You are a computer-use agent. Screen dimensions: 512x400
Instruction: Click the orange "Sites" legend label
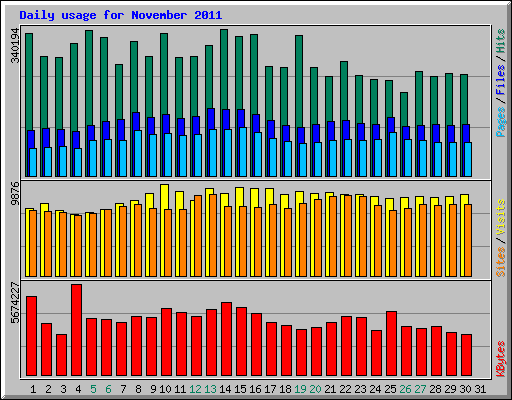pyautogui.click(x=501, y=262)
